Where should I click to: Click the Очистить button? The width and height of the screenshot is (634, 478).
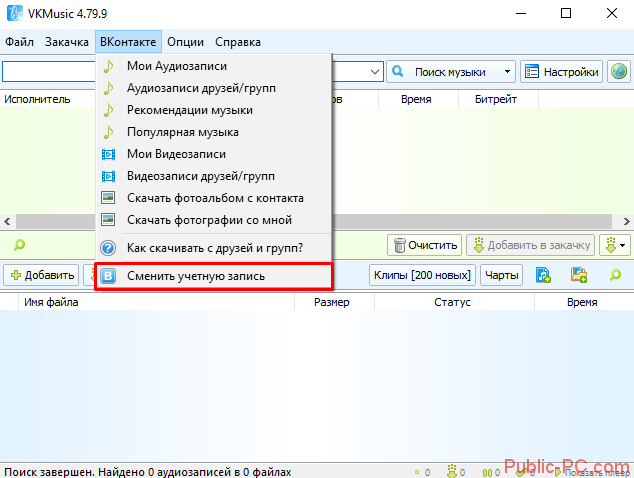tap(425, 245)
